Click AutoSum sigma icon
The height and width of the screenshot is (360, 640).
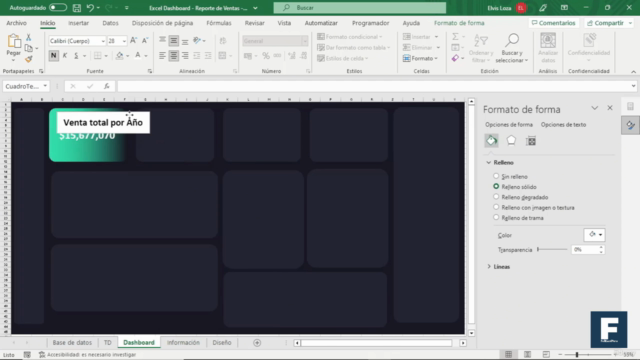[456, 37]
